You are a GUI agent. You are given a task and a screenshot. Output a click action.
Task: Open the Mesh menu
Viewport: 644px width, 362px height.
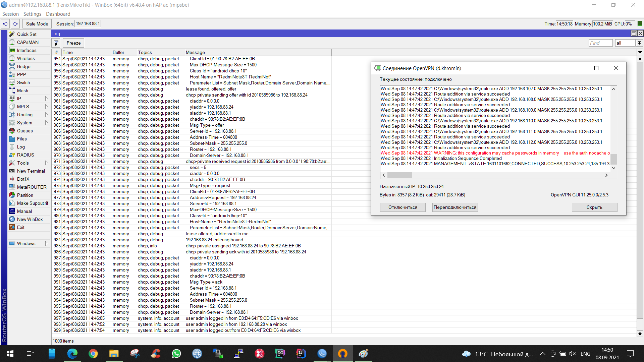pos(22,90)
